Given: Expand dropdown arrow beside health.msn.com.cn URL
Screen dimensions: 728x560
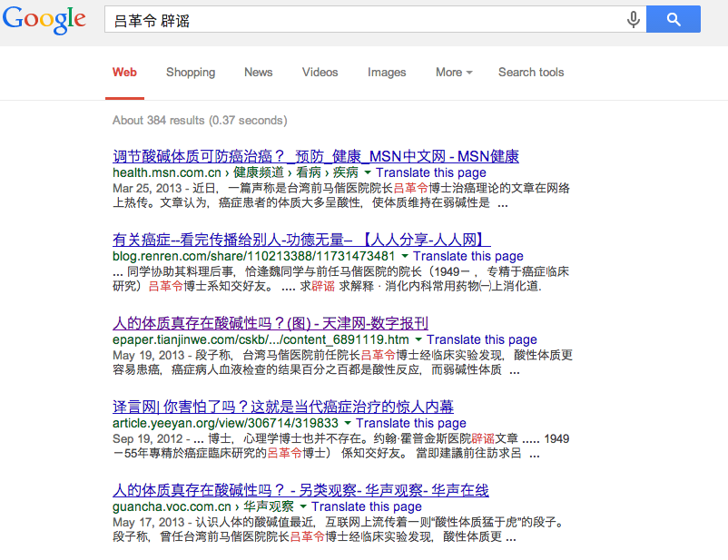Looking at the screenshot, I should coord(368,172).
